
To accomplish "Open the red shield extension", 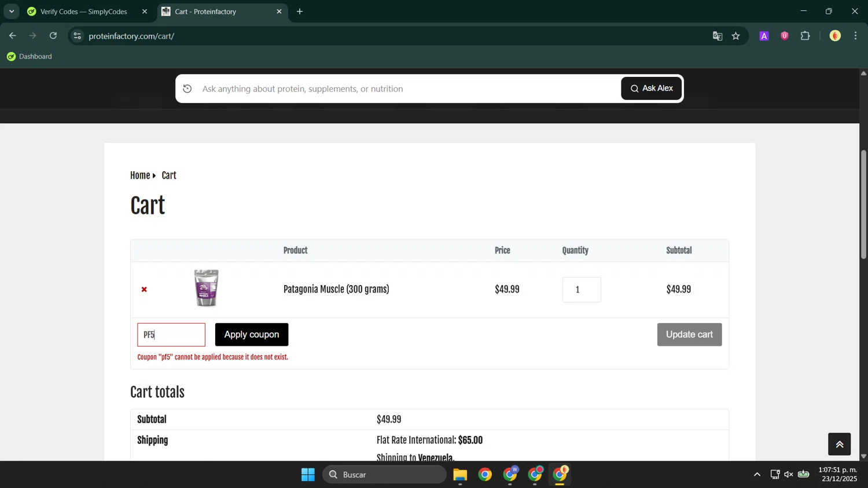I will (785, 36).
